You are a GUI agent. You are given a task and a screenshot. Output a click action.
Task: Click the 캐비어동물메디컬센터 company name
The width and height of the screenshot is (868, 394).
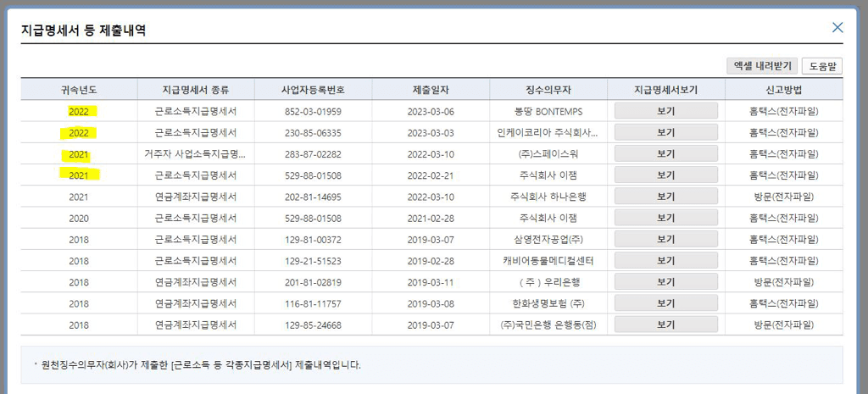(x=548, y=261)
